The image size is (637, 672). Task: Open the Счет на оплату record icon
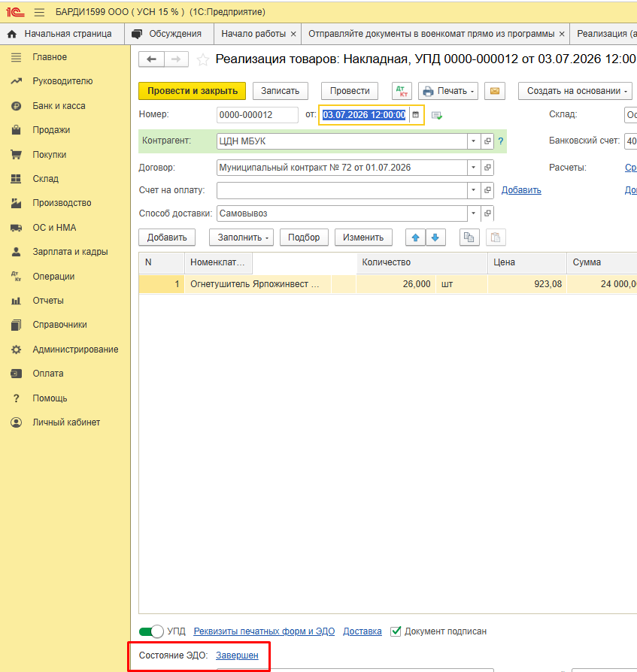coord(487,190)
